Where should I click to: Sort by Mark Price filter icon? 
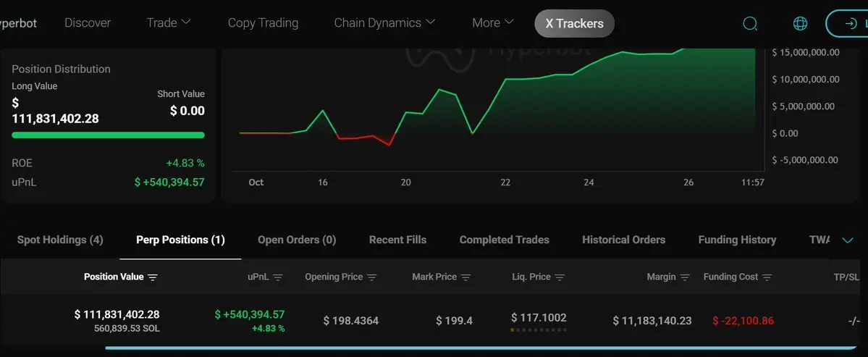pyautogui.click(x=466, y=277)
